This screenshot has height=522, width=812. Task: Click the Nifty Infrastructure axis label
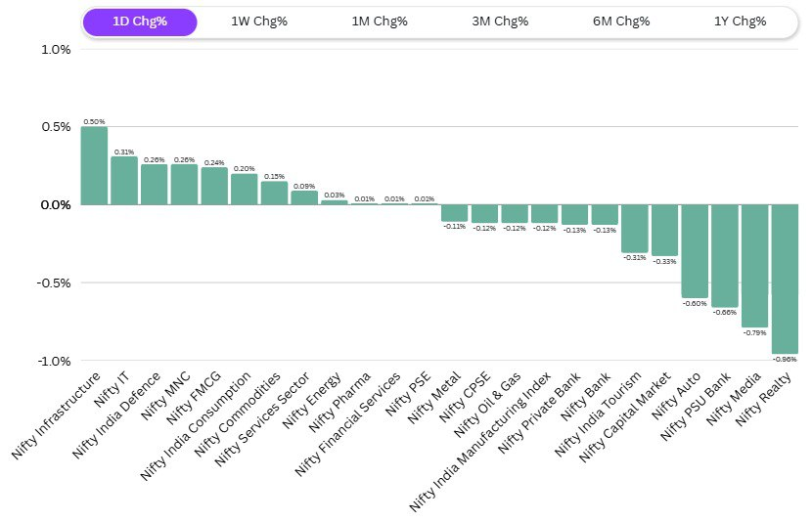pos(56,415)
